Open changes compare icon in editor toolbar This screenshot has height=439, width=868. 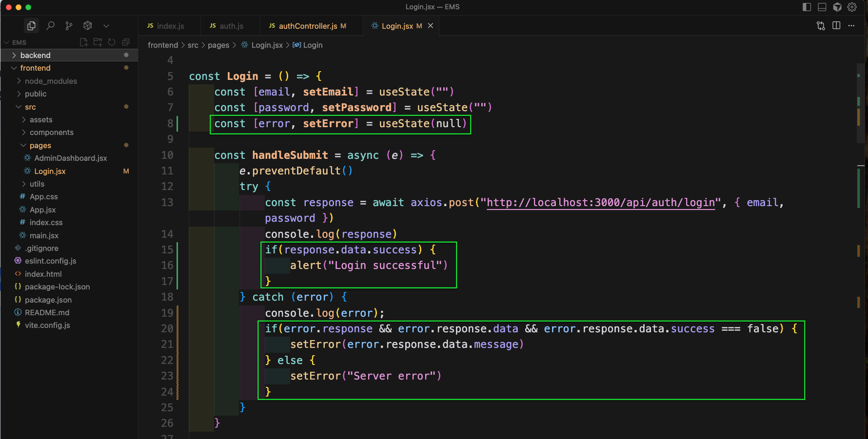point(821,26)
